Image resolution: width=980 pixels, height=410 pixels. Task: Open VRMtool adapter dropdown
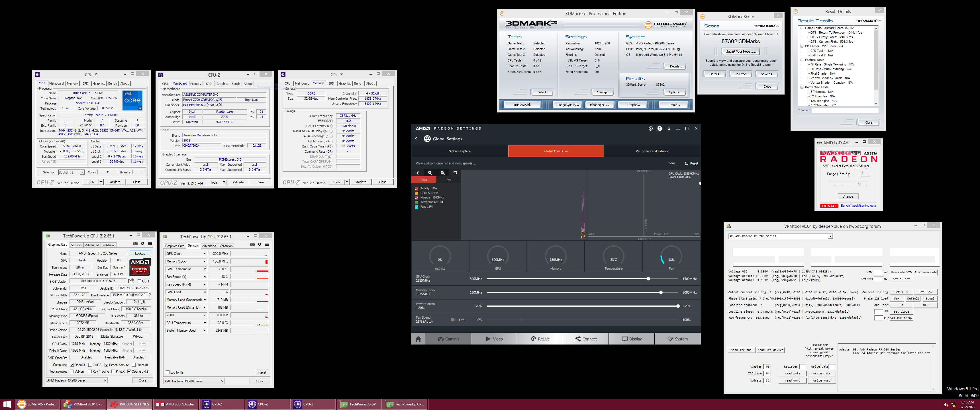pos(830,237)
